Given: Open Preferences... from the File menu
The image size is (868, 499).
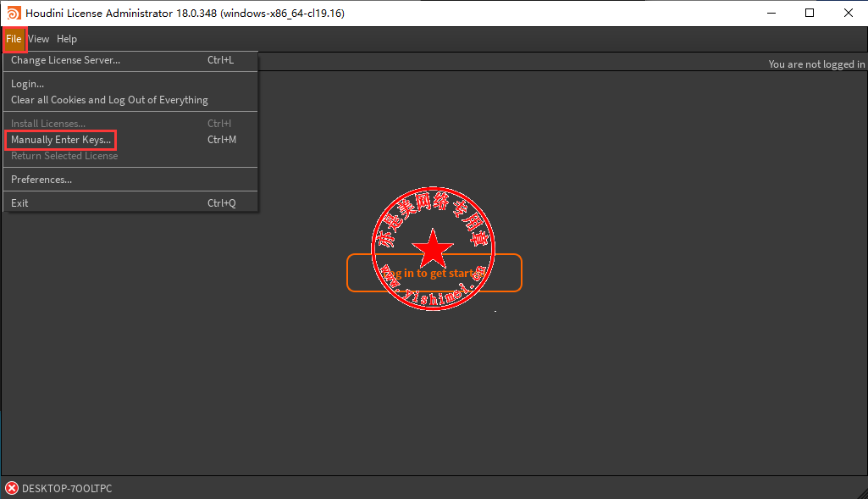Looking at the screenshot, I should (x=41, y=180).
